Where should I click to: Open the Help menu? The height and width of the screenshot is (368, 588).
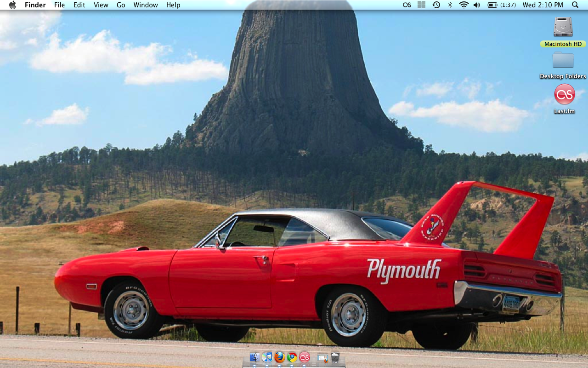[173, 5]
